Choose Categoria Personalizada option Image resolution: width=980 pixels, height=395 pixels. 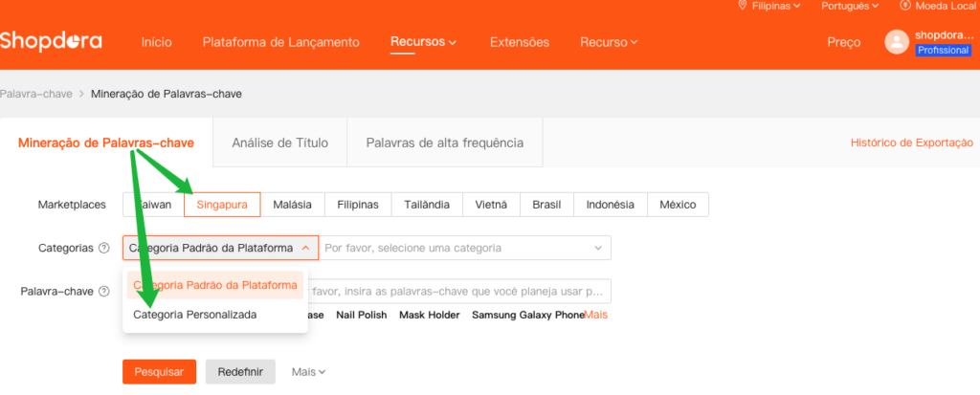(x=195, y=314)
